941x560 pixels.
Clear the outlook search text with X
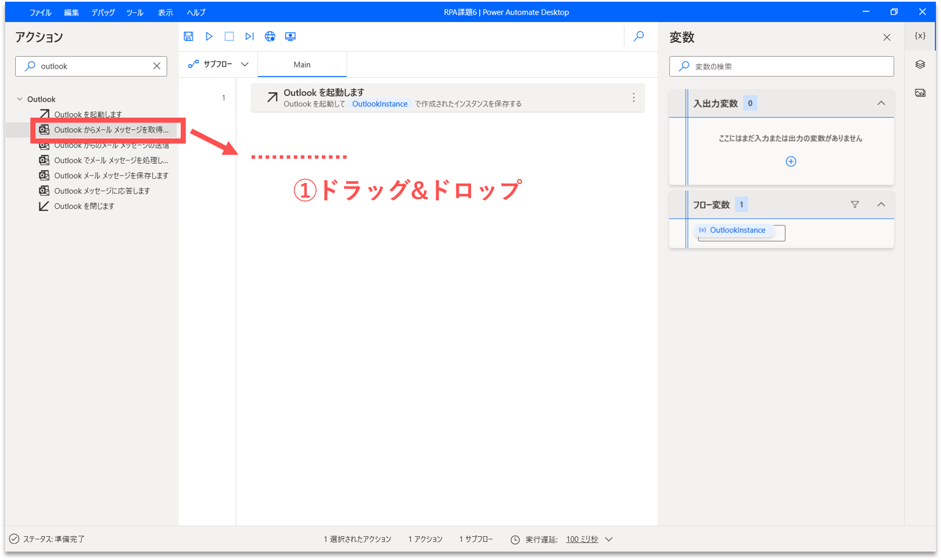pos(156,66)
